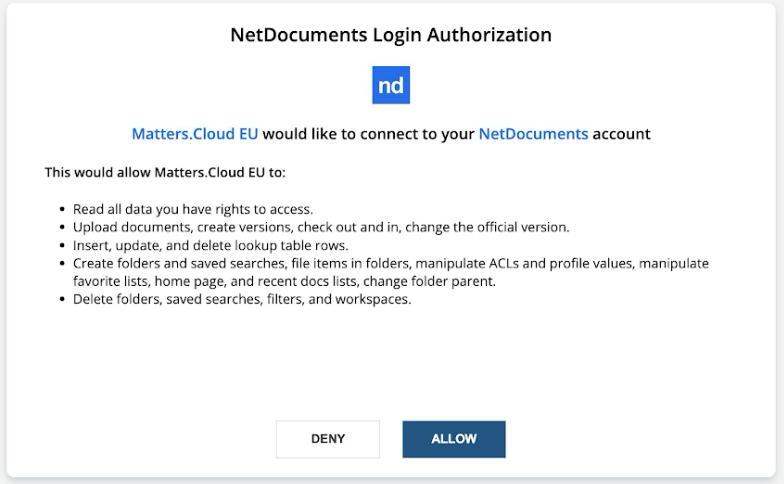Open the Matters.Cloud EU link

pos(194,134)
